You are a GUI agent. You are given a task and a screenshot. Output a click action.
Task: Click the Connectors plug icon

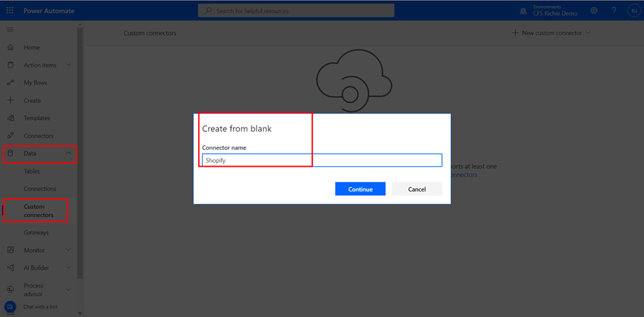(x=11, y=136)
